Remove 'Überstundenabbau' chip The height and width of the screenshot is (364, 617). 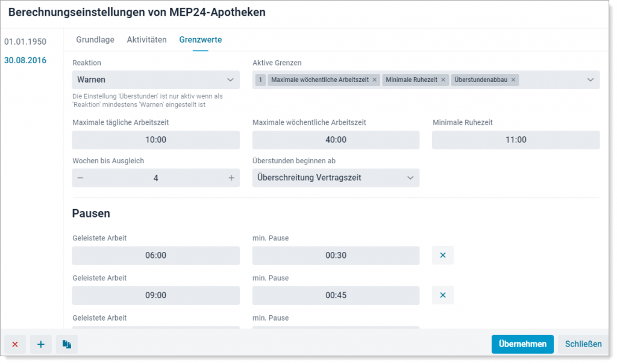point(513,80)
